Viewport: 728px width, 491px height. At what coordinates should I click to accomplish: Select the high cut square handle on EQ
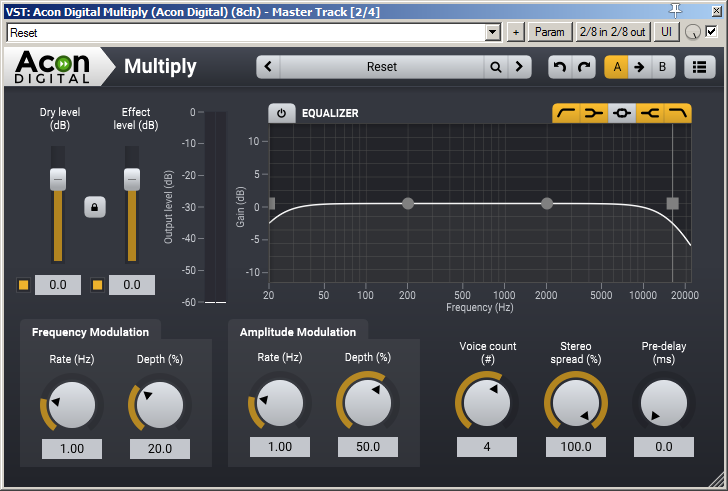[672, 203]
